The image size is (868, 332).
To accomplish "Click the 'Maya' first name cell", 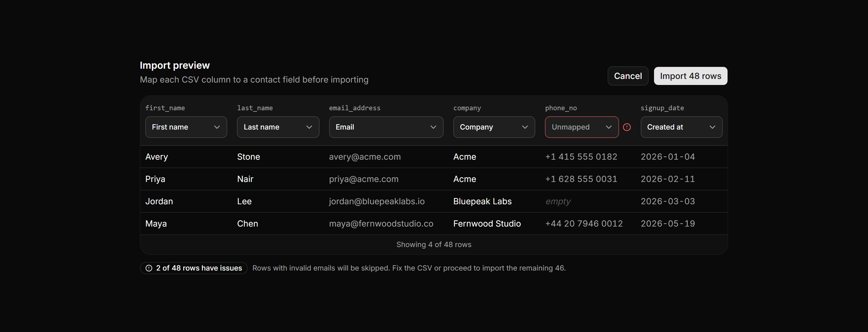I will (x=156, y=224).
